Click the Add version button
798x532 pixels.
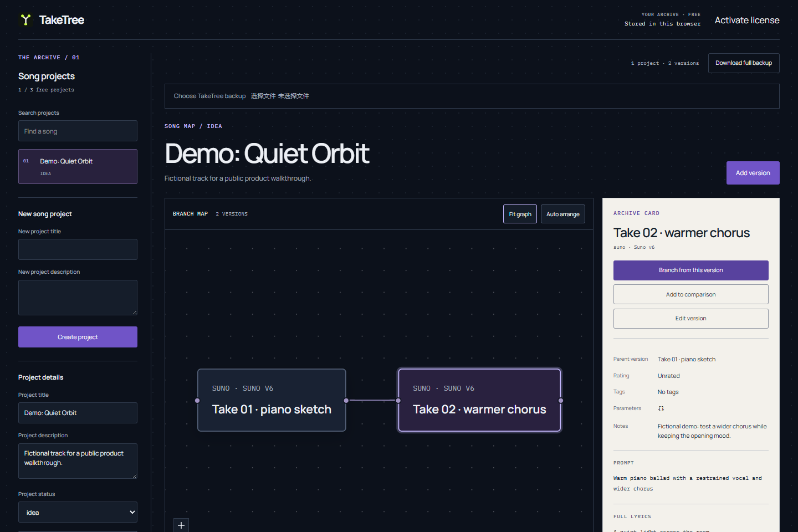click(753, 173)
